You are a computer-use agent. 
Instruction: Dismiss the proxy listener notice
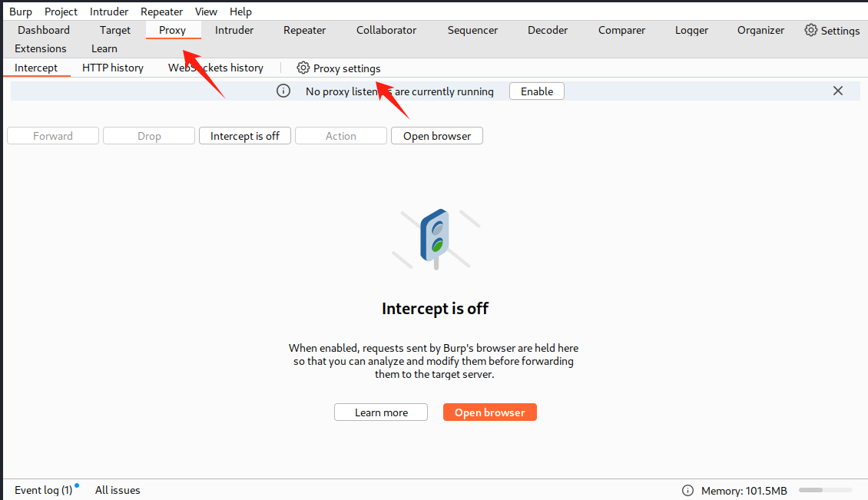click(x=838, y=91)
